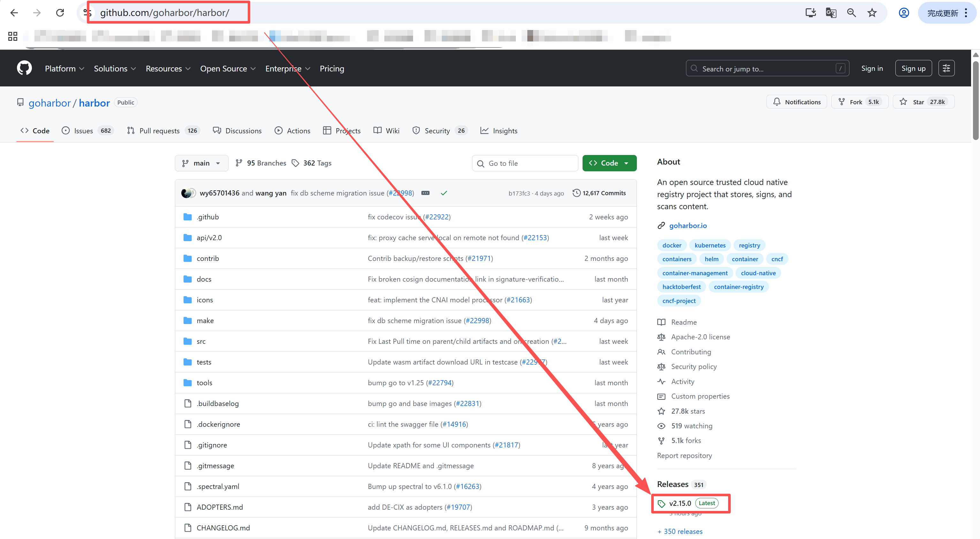
Task: Click the page vertical scrollbar
Action: pos(976,101)
